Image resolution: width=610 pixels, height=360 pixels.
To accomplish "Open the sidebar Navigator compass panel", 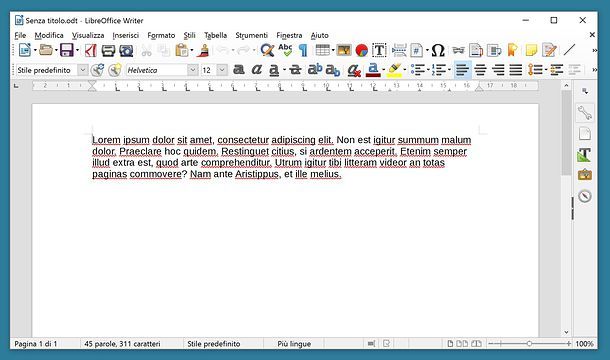I will 584,196.
